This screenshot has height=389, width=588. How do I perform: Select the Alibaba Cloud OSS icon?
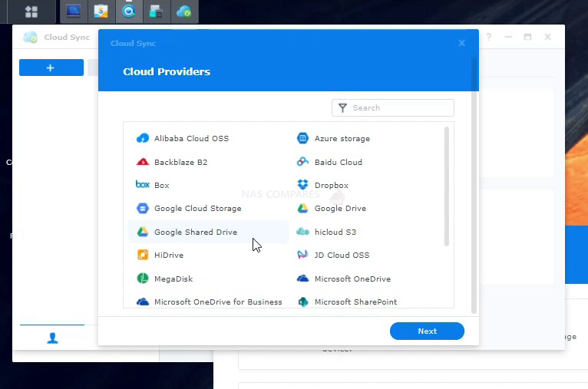[143, 138]
